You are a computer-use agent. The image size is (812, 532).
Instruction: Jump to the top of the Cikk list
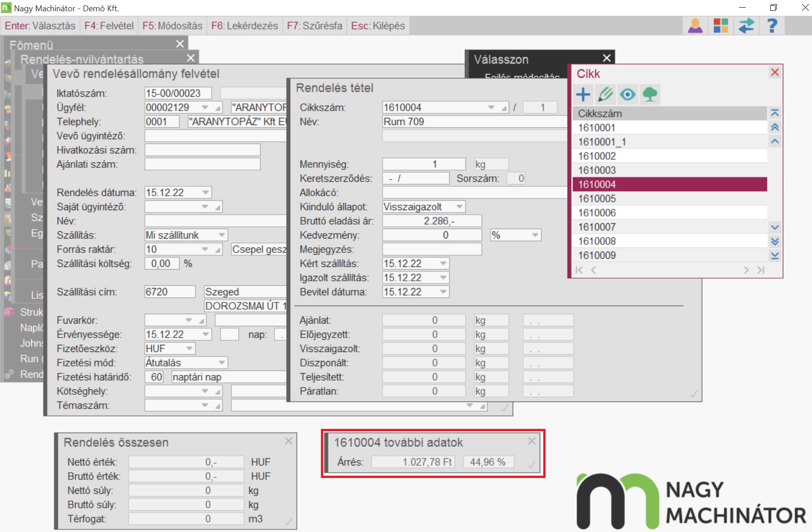click(x=775, y=113)
